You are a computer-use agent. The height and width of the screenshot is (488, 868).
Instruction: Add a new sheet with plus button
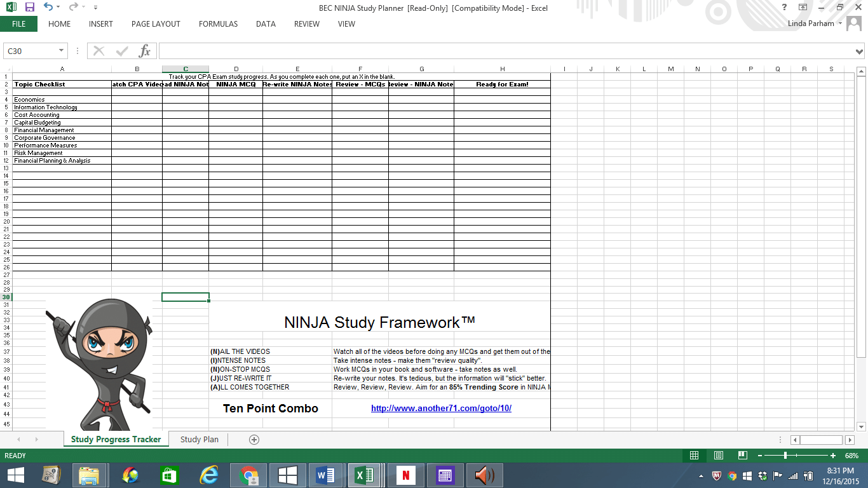[x=254, y=440]
